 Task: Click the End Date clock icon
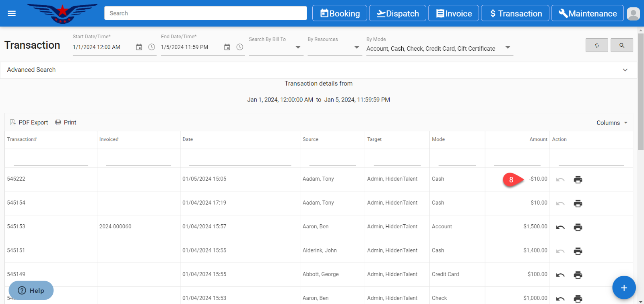(239, 47)
